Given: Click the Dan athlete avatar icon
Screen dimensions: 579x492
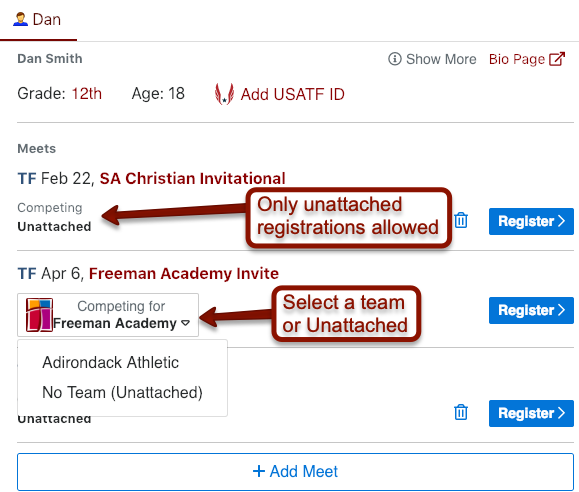Looking at the screenshot, I should point(20,19).
